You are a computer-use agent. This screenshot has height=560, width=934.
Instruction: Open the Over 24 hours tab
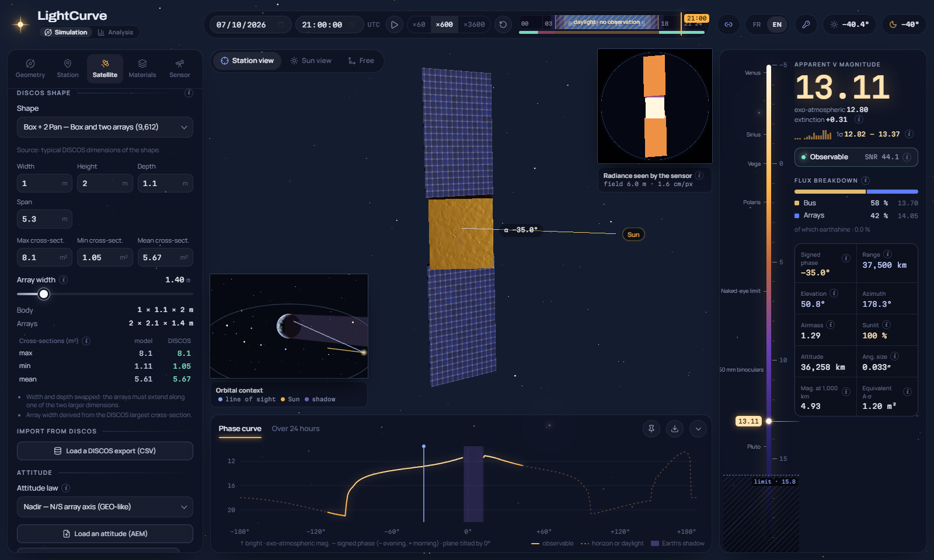pos(295,429)
